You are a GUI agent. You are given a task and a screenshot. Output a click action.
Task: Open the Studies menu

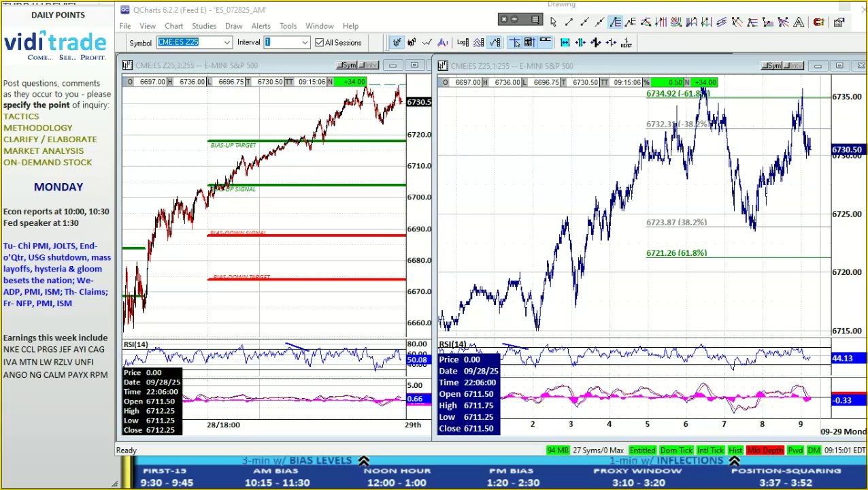(x=203, y=26)
